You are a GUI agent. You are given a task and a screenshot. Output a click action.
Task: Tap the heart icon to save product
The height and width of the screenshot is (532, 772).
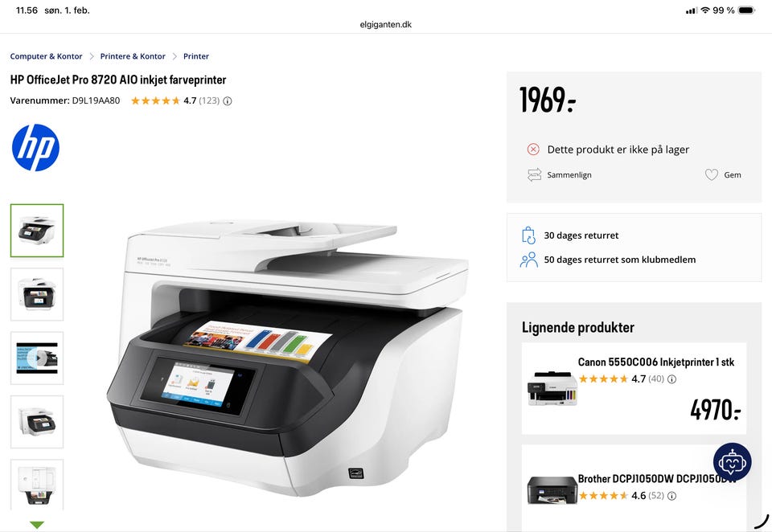(712, 174)
